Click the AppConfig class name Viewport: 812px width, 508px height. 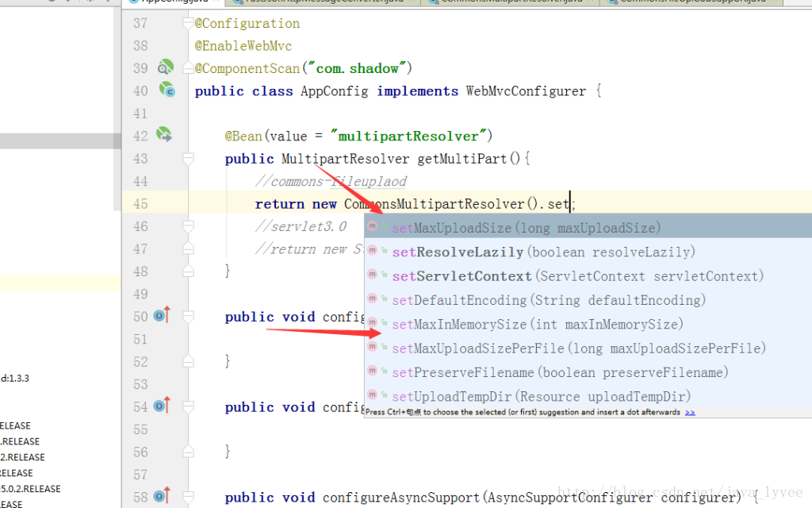(x=335, y=91)
